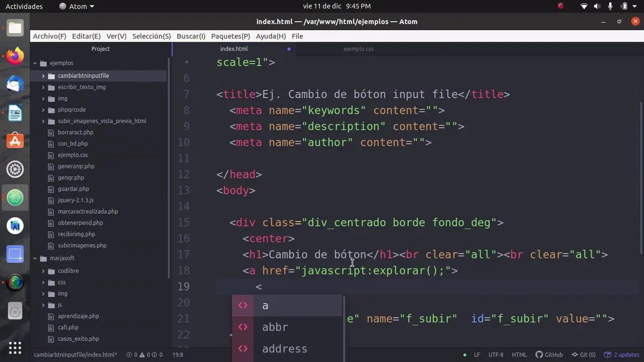Select the 'a' tag in the autocomplete popup
This screenshot has width=644, height=362.
pos(265,305)
